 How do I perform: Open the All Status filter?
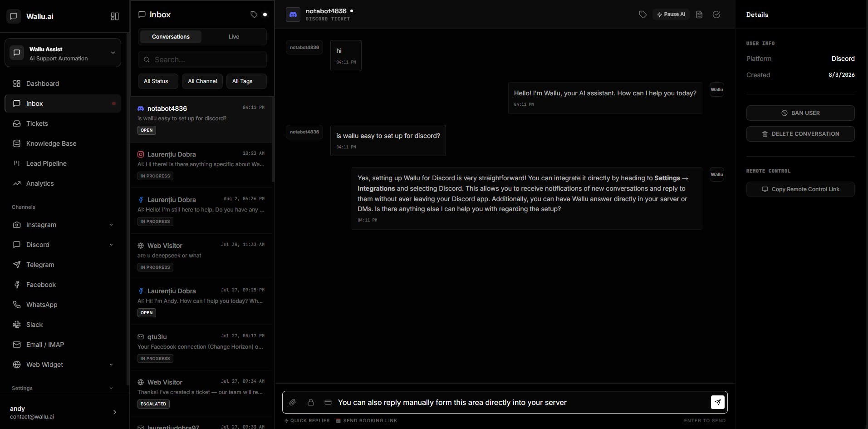tap(157, 81)
